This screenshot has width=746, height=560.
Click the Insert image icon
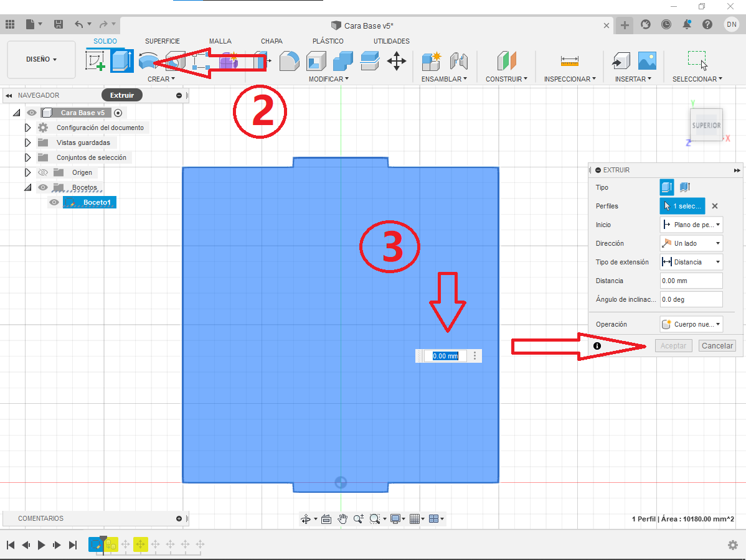[x=647, y=61]
